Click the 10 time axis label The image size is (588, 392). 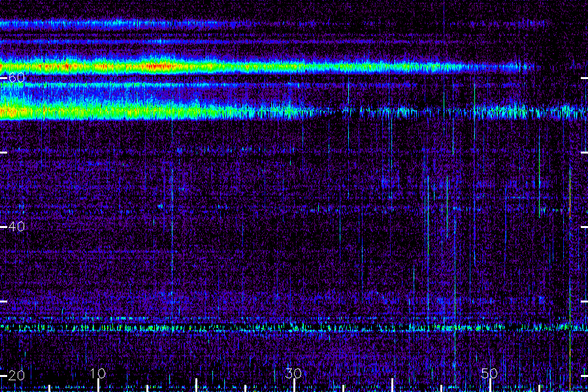tap(98, 373)
